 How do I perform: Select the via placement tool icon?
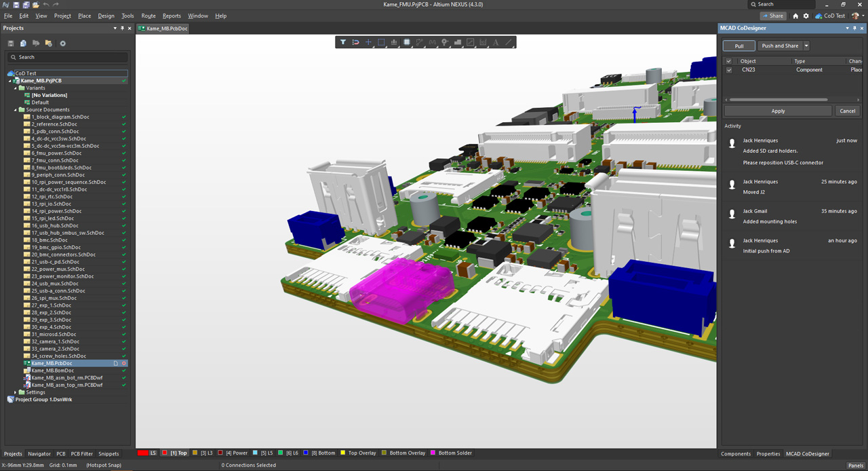[x=445, y=42]
